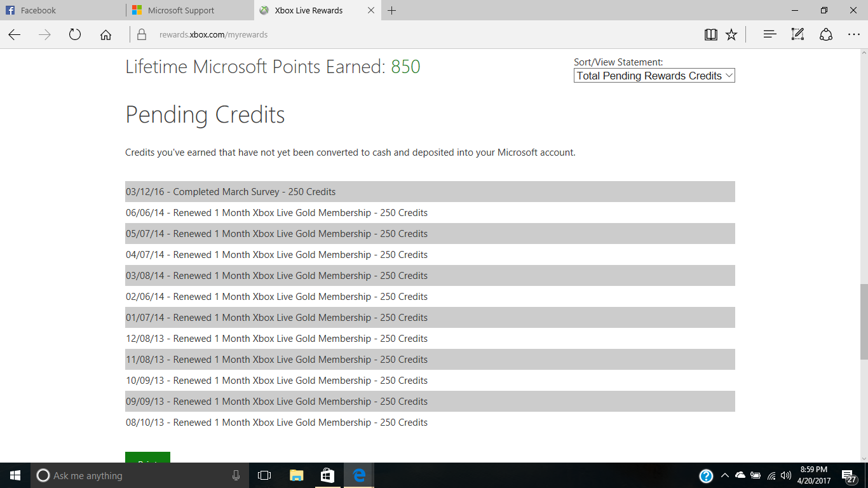Select the 11/08/13 Gold Membership renewal row
Image resolution: width=868 pixels, height=488 pixels.
pos(430,360)
